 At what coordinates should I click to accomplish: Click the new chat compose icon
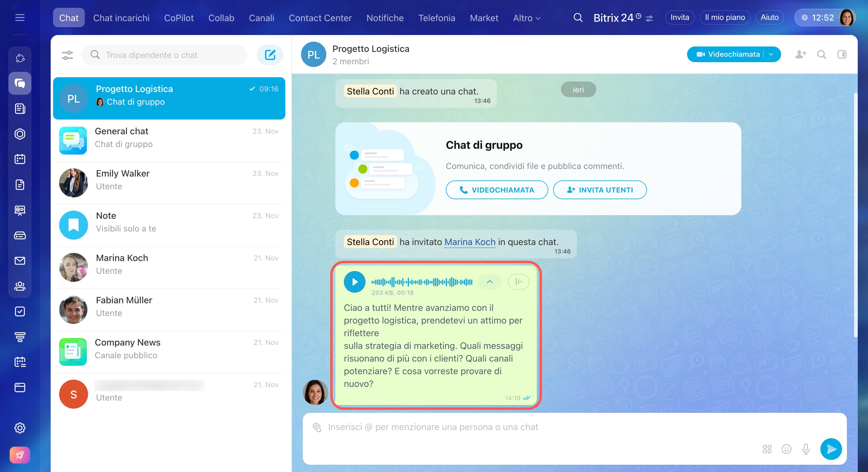(x=270, y=55)
